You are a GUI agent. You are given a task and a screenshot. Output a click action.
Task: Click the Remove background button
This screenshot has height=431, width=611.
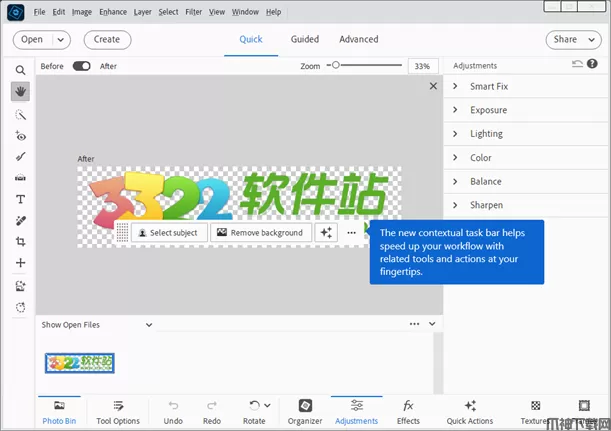(261, 233)
